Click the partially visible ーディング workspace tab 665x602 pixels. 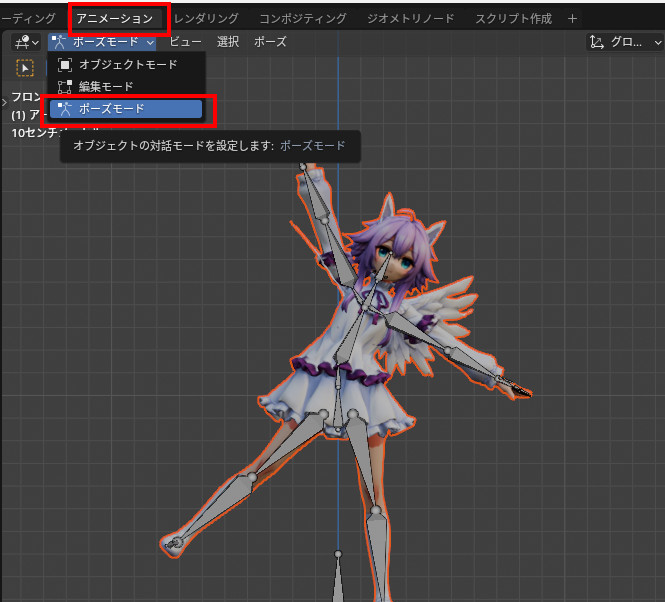(28, 18)
